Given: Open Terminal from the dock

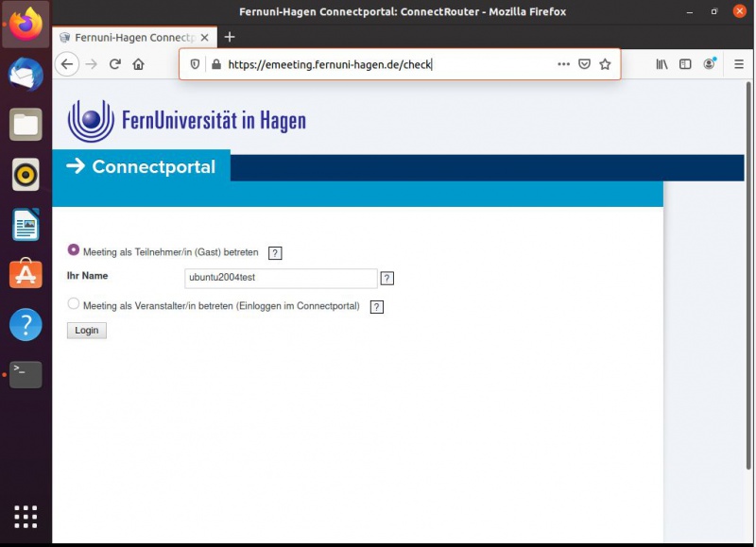Looking at the screenshot, I should (26, 374).
